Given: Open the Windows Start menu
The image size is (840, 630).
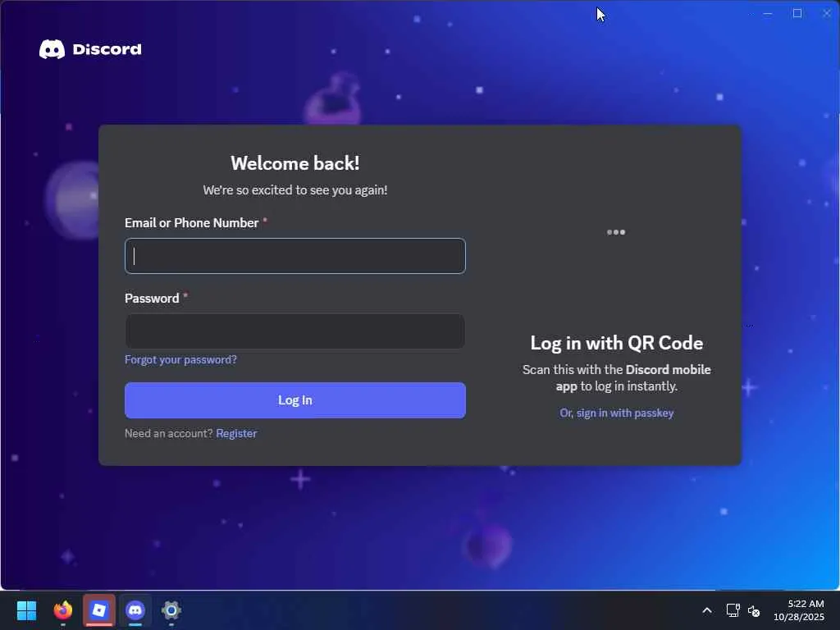Looking at the screenshot, I should click(26, 610).
